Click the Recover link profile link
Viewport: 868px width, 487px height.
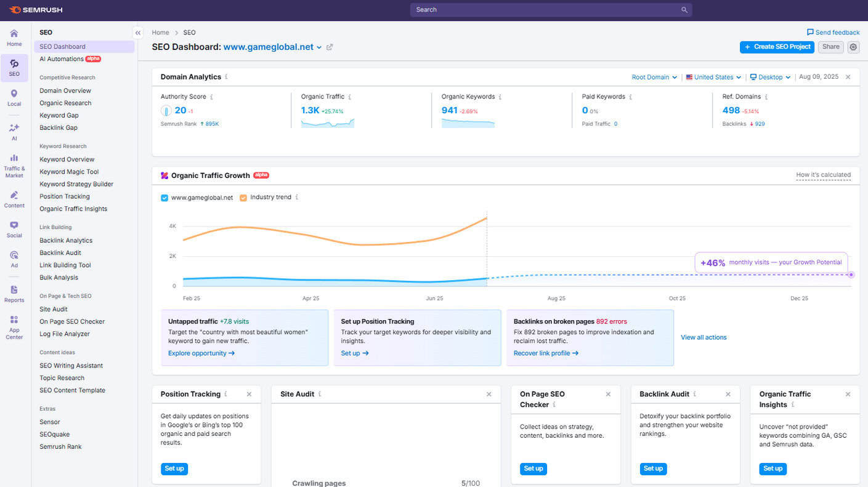tap(546, 353)
